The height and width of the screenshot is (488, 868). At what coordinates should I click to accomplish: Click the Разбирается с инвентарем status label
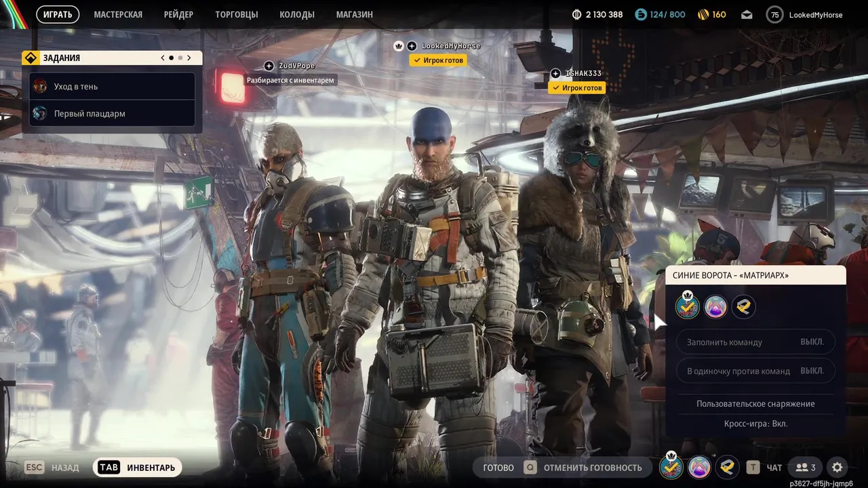click(x=290, y=80)
